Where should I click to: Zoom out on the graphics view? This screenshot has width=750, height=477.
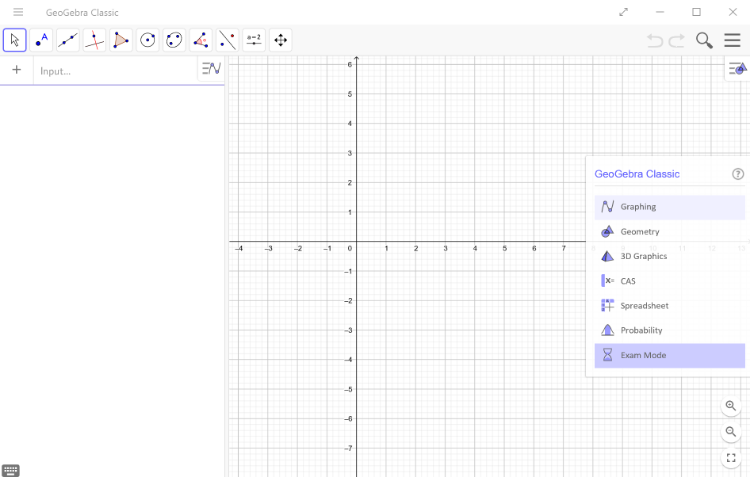[x=731, y=432]
